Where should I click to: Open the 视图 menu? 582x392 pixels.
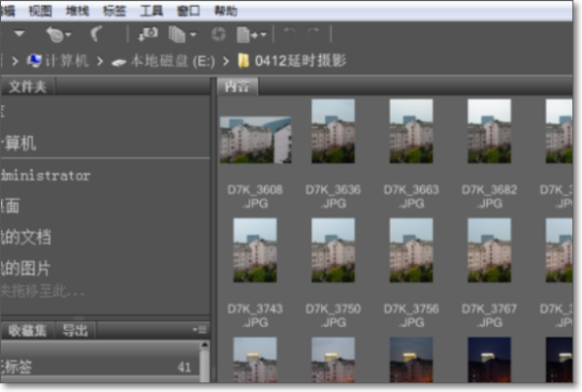(x=40, y=11)
